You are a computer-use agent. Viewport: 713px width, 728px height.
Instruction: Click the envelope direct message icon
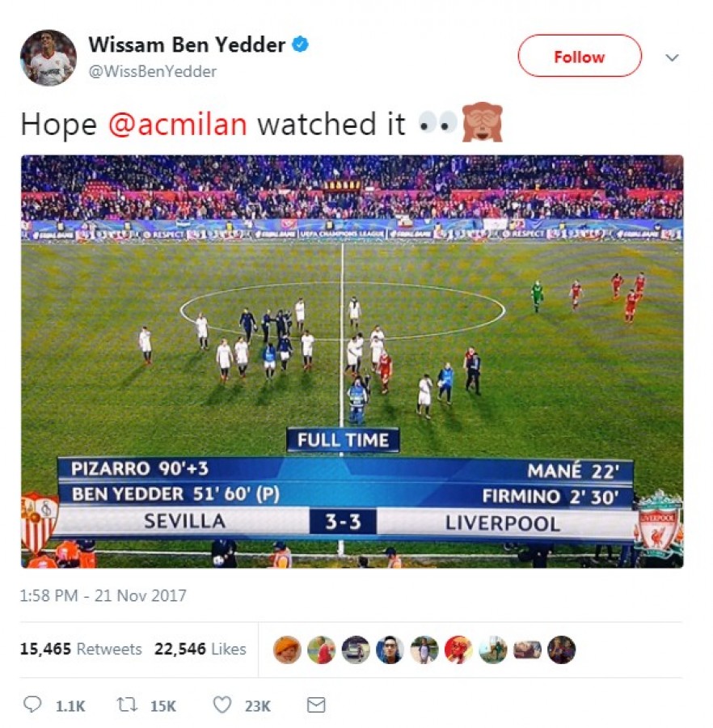(316, 705)
